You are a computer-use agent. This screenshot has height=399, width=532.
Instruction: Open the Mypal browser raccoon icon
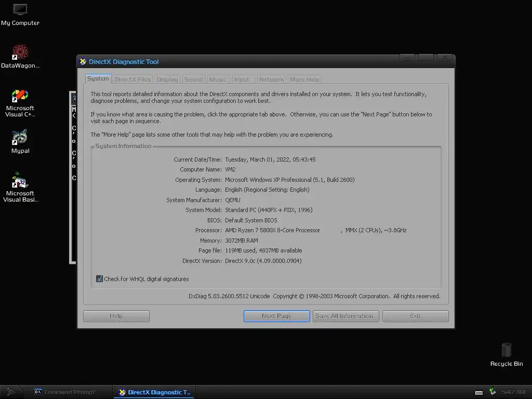click(x=20, y=141)
